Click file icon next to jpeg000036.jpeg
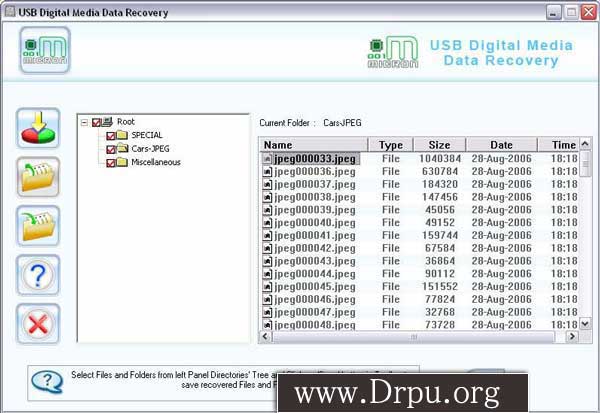The width and height of the screenshot is (600, 413). point(267,171)
